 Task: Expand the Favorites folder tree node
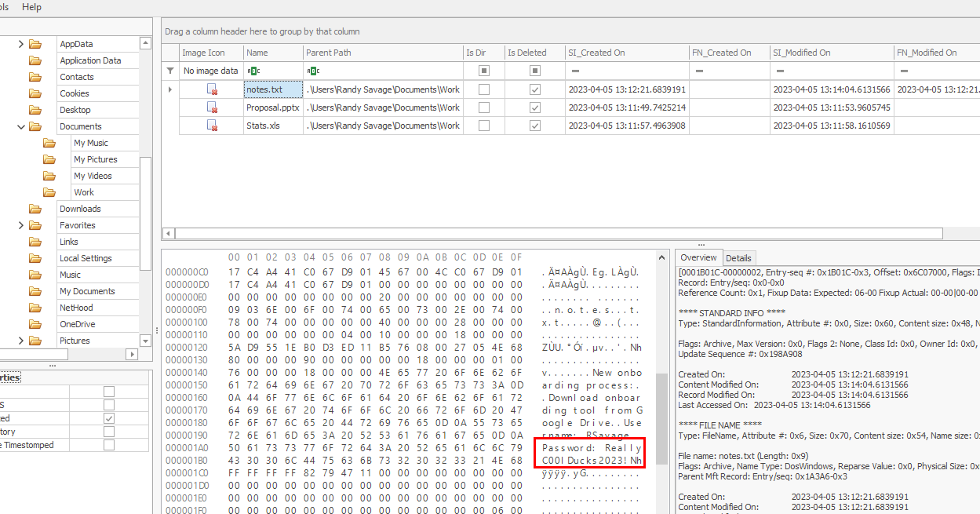pyautogui.click(x=20, y=225)
